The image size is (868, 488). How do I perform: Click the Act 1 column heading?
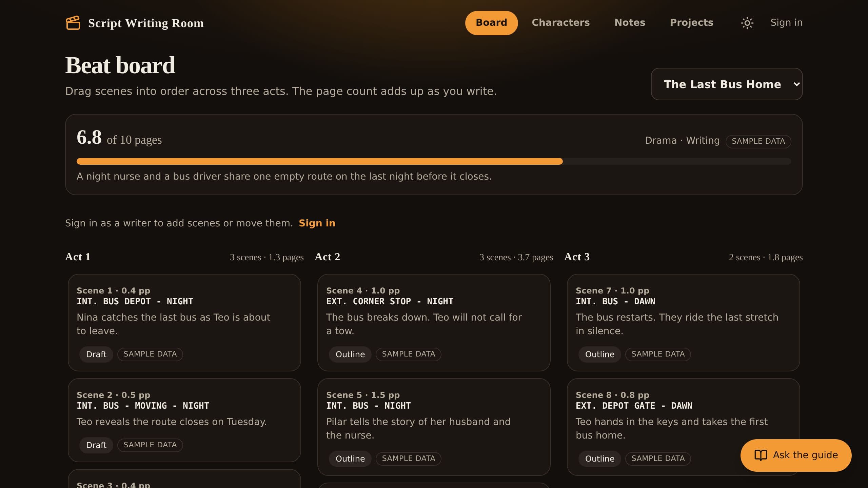pyautogui.click(x=78, y=257)
